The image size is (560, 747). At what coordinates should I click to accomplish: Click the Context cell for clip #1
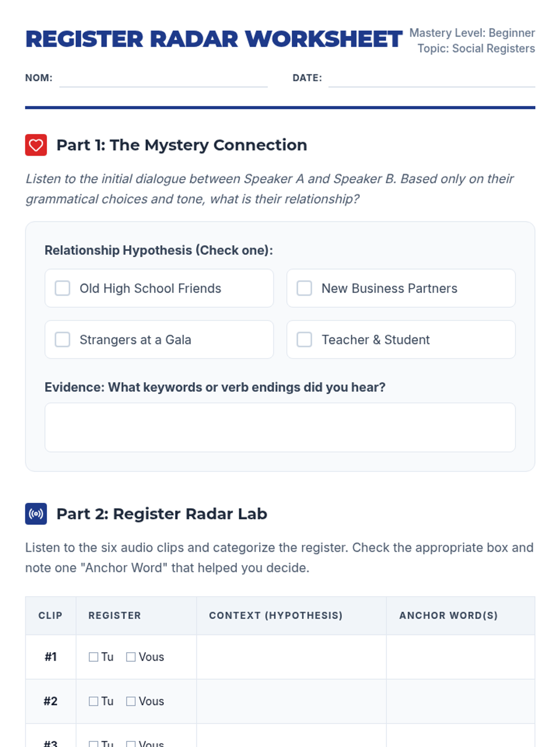(291, 657)
